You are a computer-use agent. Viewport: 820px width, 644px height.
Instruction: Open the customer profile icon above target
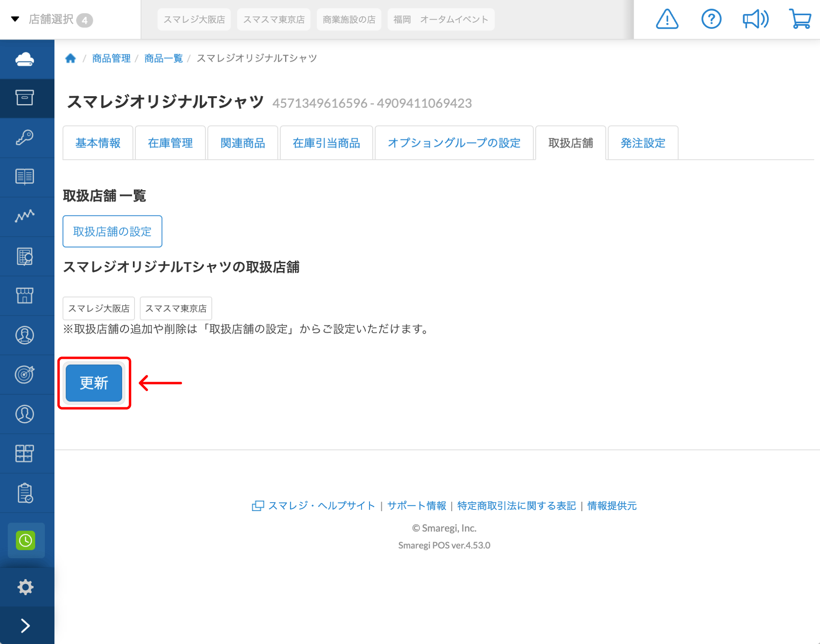coord(25,335)
